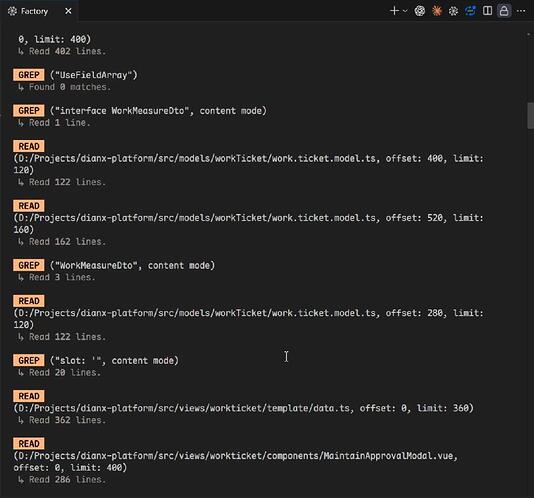Click the READ badge for offset: 400
This screenshot has width=534, height=498.
29,146
